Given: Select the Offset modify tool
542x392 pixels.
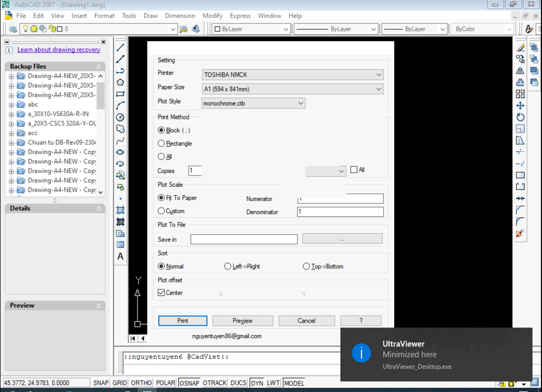Looking at the screenshot, I should (520, 82).
